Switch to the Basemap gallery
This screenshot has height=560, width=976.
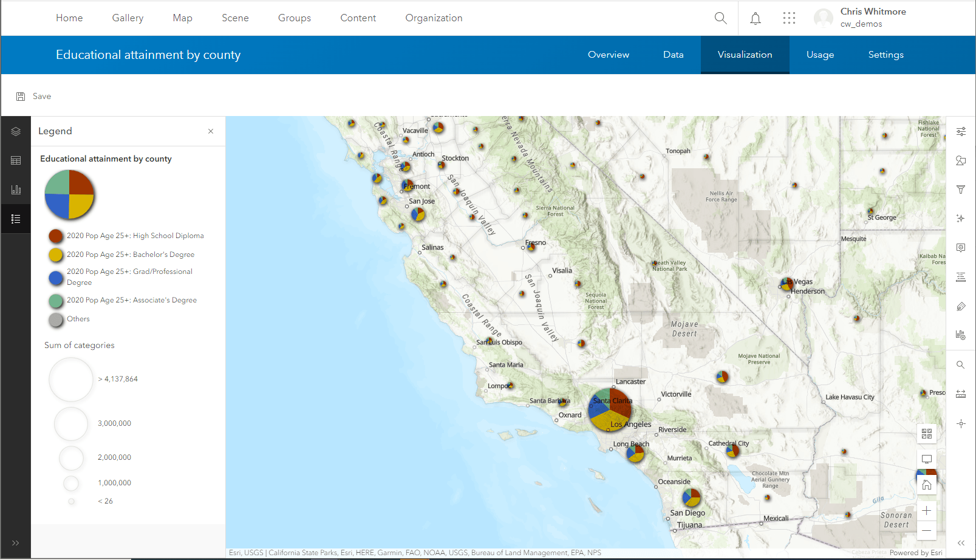tap(927, 434)
